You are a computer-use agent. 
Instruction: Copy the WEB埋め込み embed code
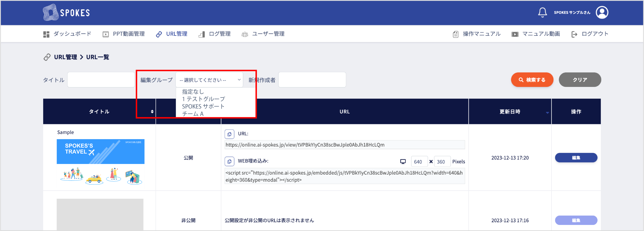coord(229,161)
